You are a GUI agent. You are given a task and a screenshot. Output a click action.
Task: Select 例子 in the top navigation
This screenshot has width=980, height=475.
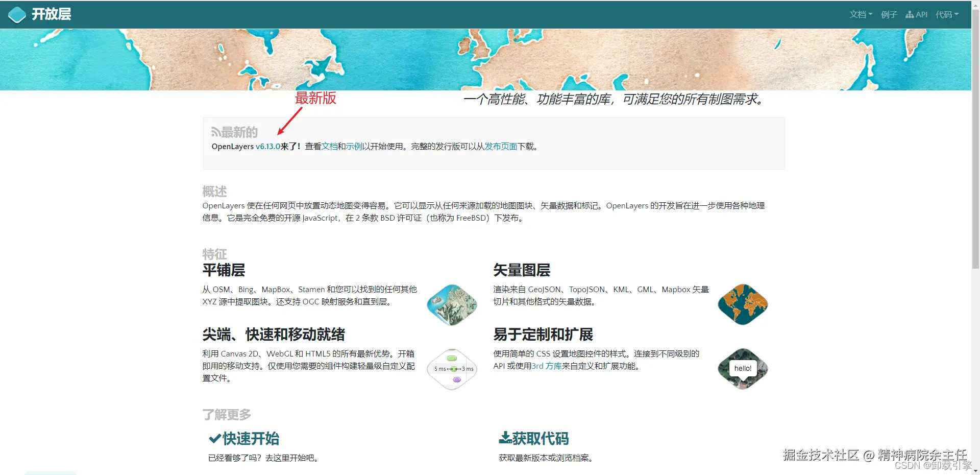(889, 14)
